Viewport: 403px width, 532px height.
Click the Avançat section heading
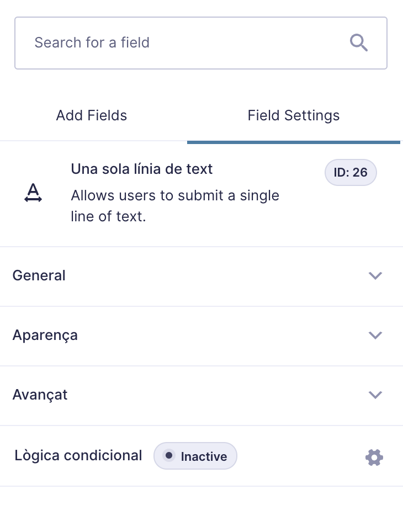tap(40, 395)
